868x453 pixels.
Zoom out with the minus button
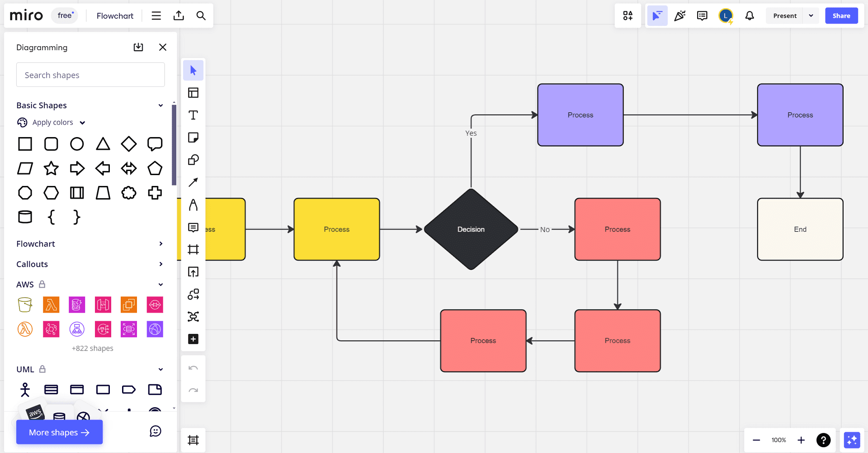pos(756,440)
